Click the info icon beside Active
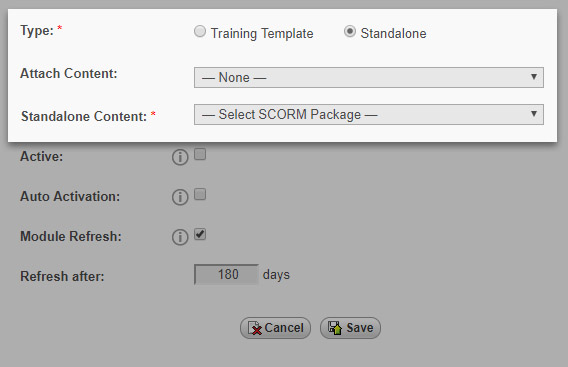This screenshot has width=568, height=367. click(x=180, y=157)
